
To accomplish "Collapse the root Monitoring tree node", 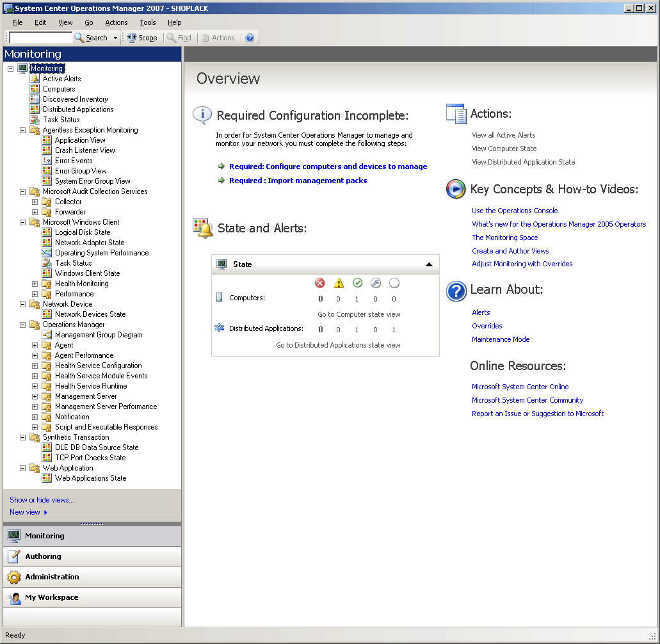I will click(x=10, y=68).
